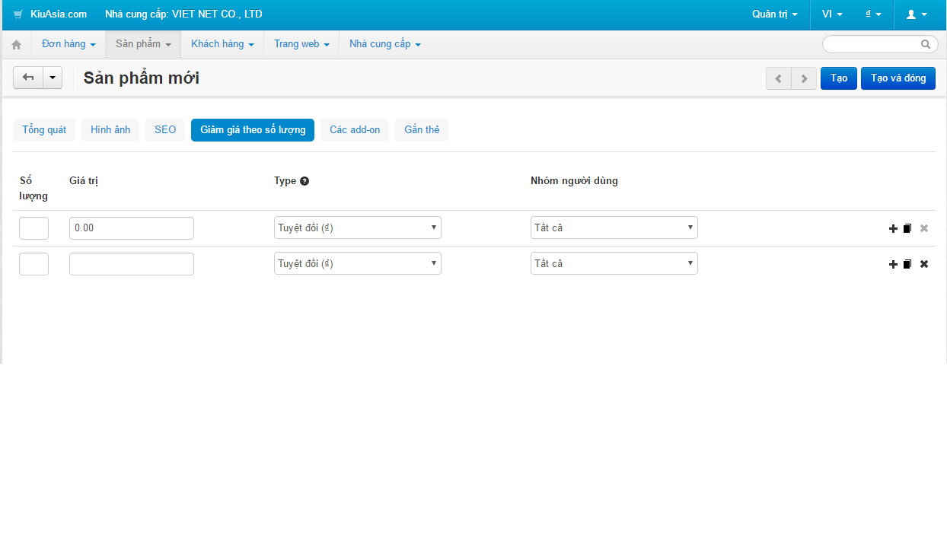The width and height of the screenshot is (947, 560).
Task: Click the Tạo và đóng button
Action: (898, 78)
